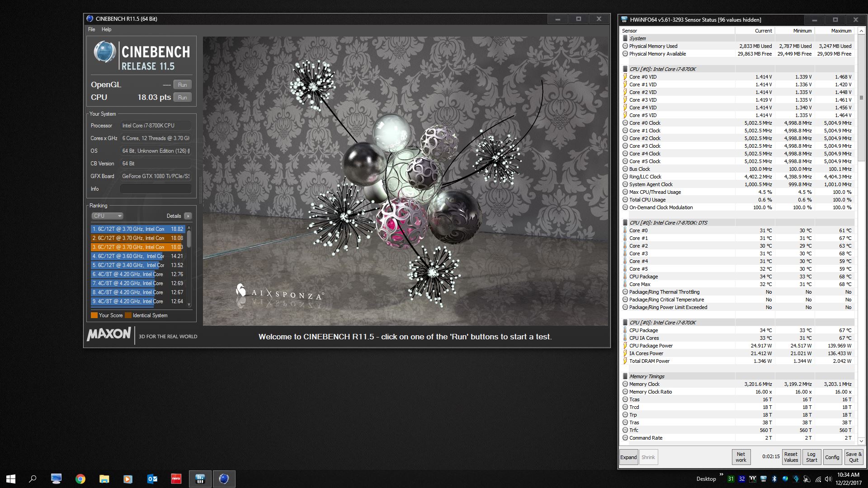Click the Current column header

tap(755, 31)
